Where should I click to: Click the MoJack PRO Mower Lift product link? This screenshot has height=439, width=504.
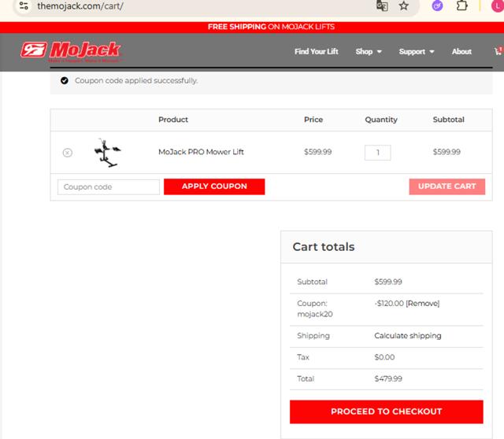coord(201,152)
